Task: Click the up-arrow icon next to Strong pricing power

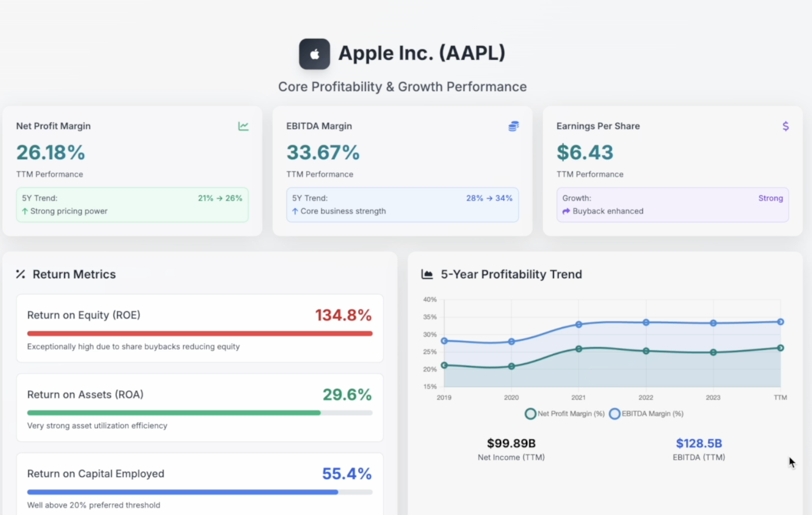Action: click(x=25, y=211)
